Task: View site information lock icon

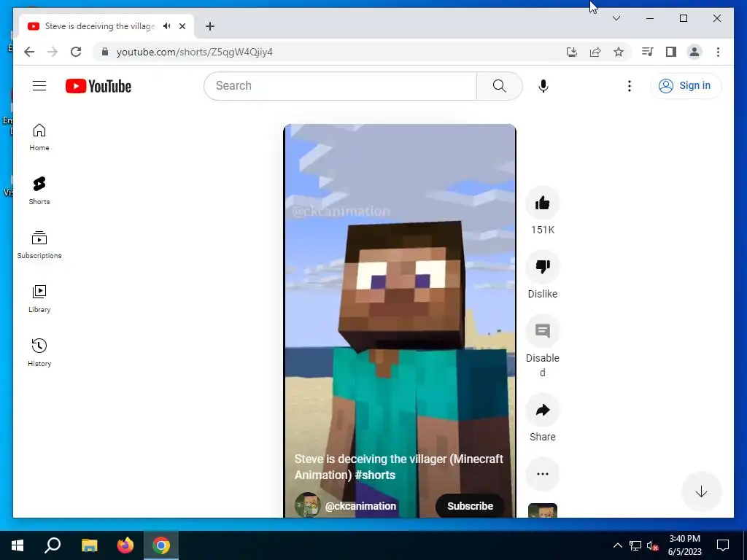Action: (x=105, y=52)
